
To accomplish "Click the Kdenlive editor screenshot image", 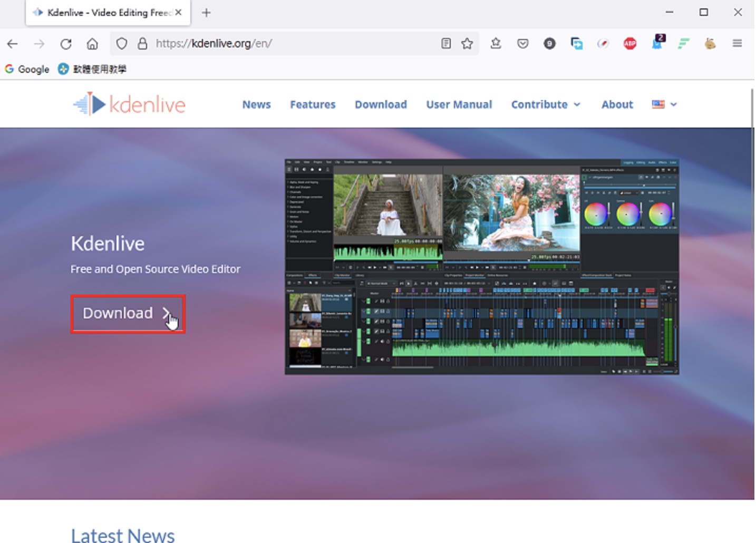I will coord(482,267).
